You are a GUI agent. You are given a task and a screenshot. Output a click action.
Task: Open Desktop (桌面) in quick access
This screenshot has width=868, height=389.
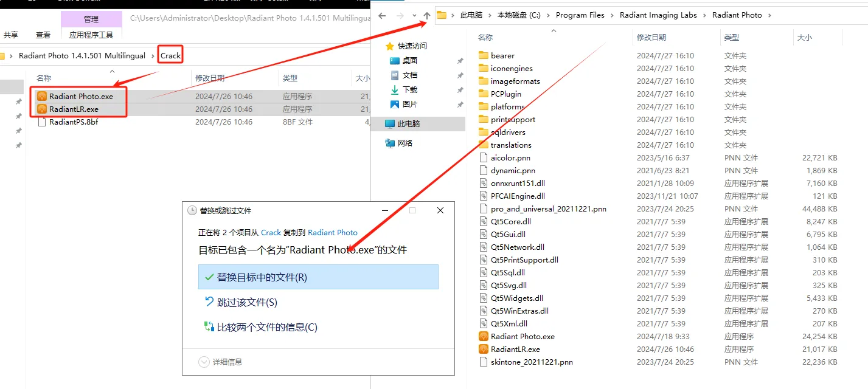coord(409,60)
